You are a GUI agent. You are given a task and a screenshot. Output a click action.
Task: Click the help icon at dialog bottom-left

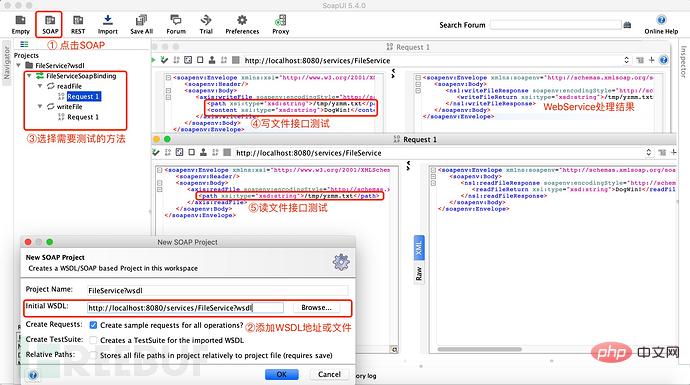coord(33,375)
